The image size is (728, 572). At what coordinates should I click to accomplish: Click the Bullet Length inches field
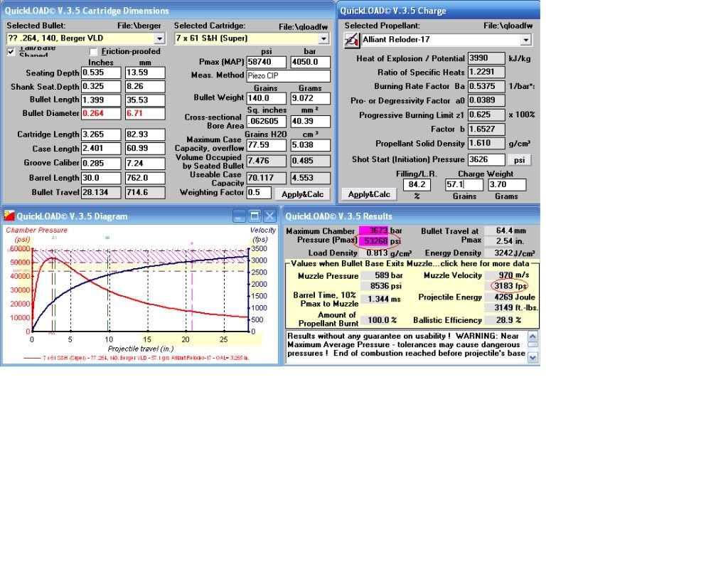[101, 100]
